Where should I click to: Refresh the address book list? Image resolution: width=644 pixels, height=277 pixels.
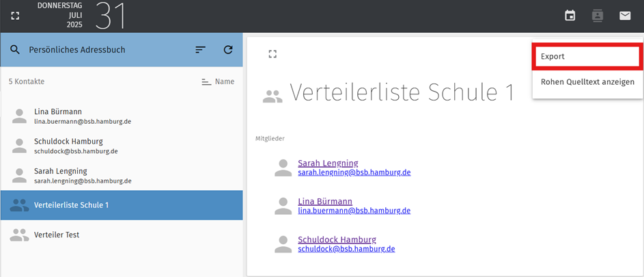pos(228,50)
